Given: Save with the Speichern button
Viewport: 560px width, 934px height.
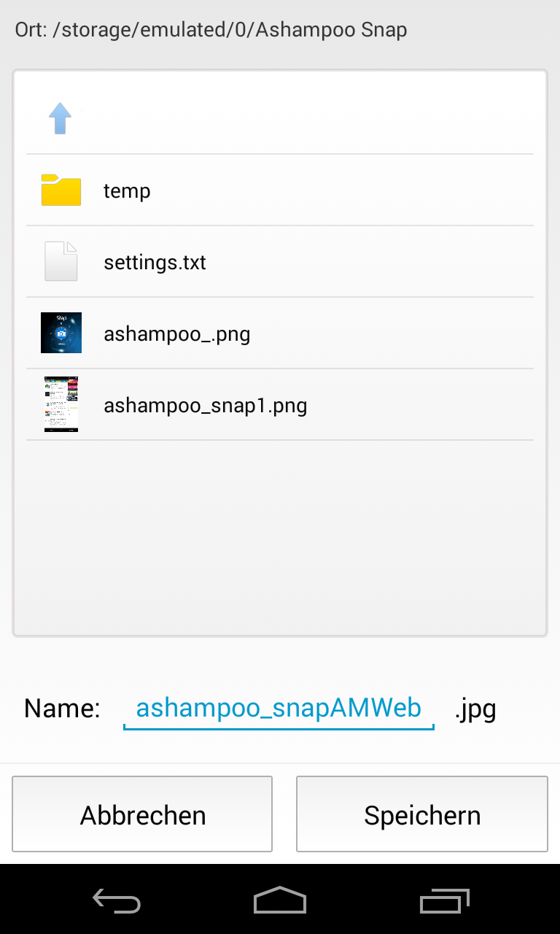Looking at the screenshot, I should [421, 815].
